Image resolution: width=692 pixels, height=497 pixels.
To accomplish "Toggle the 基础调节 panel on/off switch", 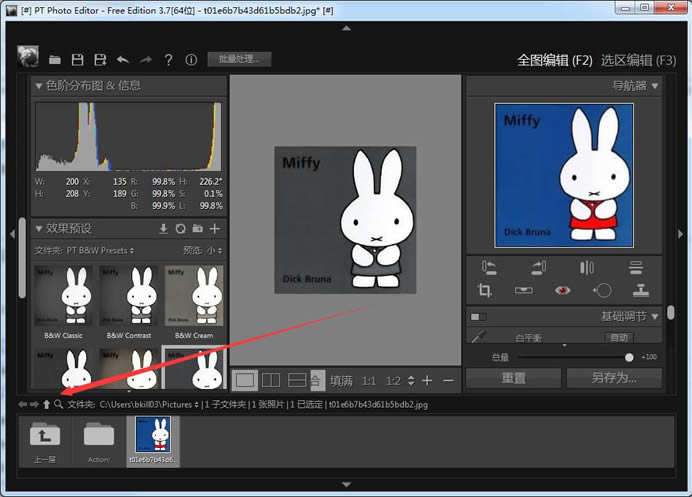I will (x=479, y=317).
